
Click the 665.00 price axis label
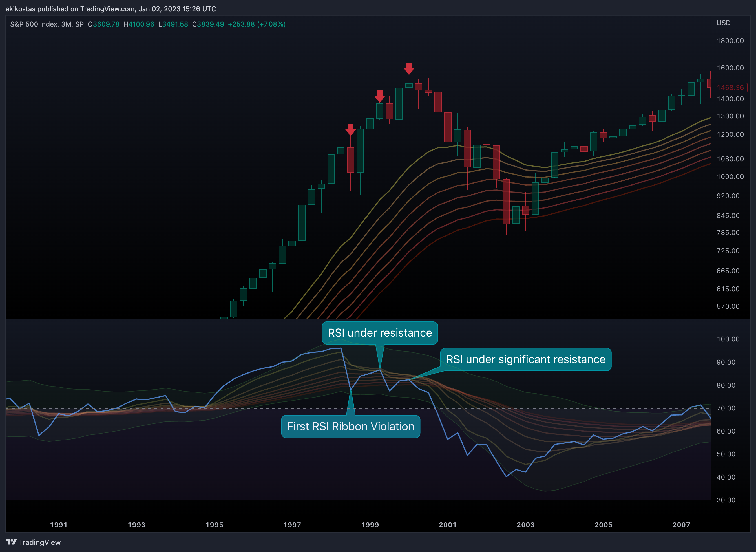click(x=728, y=271)
